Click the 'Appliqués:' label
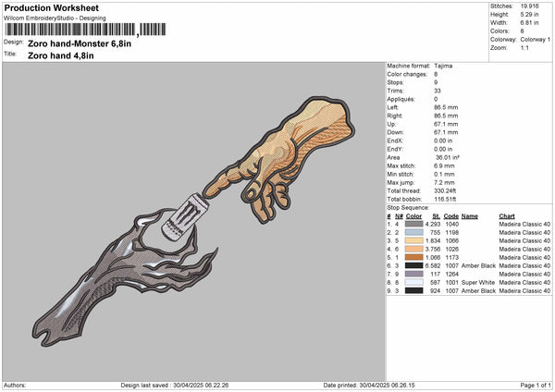The width and height of the screenshot is (555, 392). [401, 100]
